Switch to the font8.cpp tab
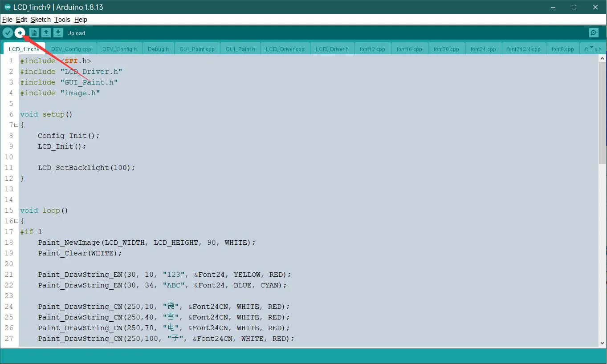 coord(563,49)
